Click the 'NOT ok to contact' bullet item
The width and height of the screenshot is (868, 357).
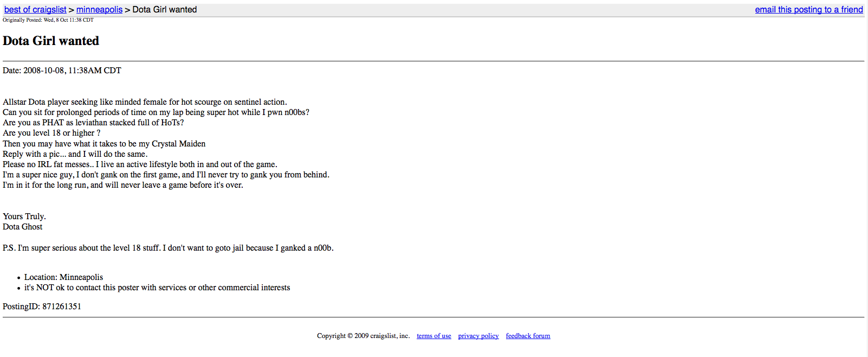pyautogui.click(x=157, y=288)
